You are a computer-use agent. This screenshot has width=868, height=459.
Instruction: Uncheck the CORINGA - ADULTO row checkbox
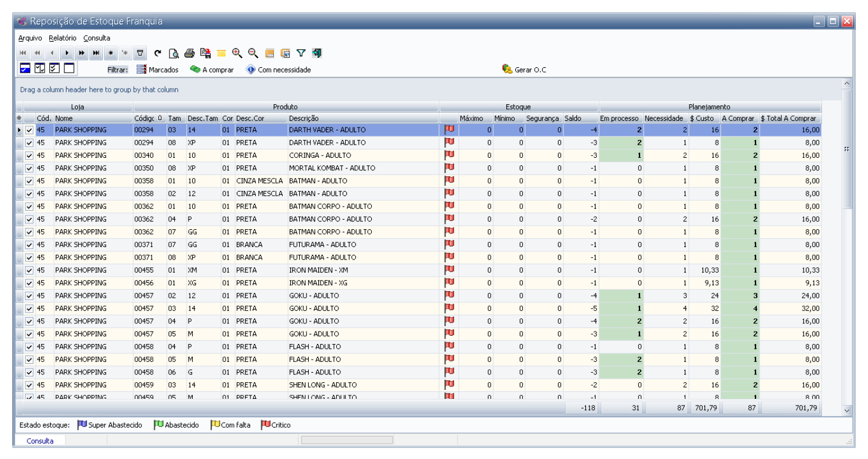(29, 155)
